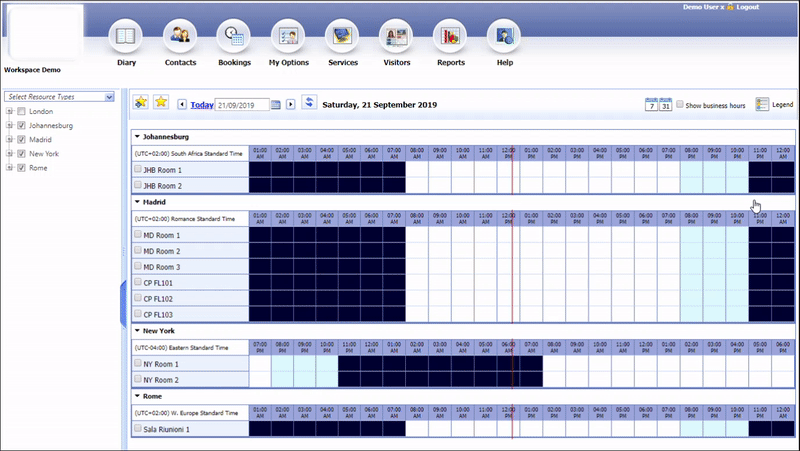Click the add favourite star icon
The image size is (800, 451).
141,102
